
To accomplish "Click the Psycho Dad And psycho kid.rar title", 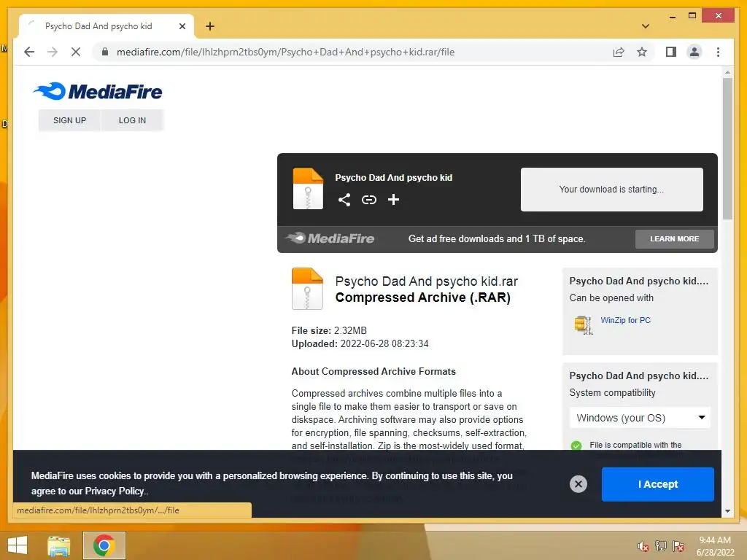I will click(426, 281).
